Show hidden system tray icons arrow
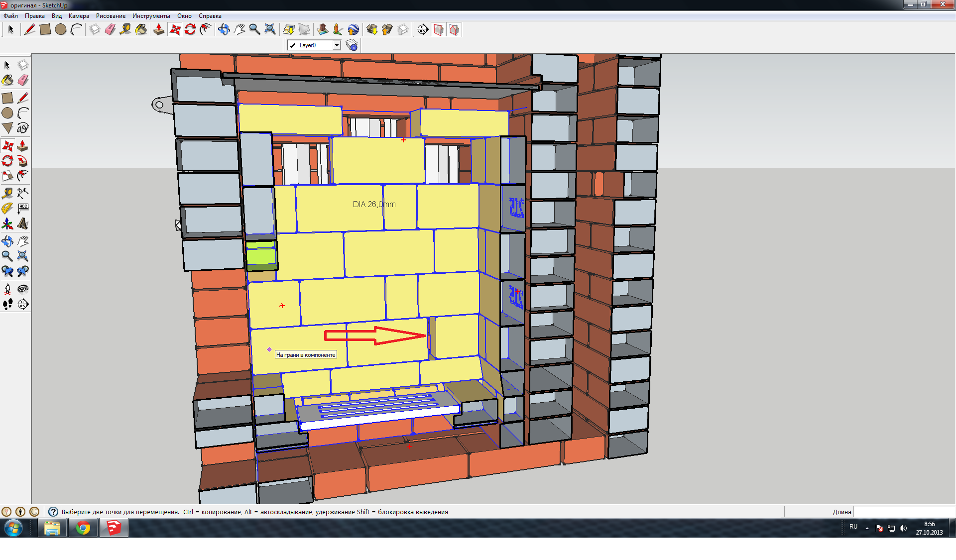This screenshot has width=956, height=560. (x=867, y=528)
